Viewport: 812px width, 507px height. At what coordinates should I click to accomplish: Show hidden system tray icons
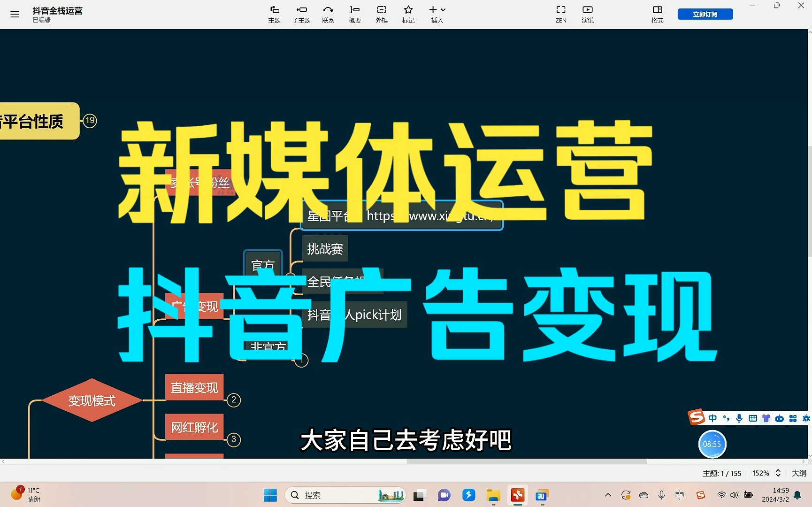pos(608,495)
